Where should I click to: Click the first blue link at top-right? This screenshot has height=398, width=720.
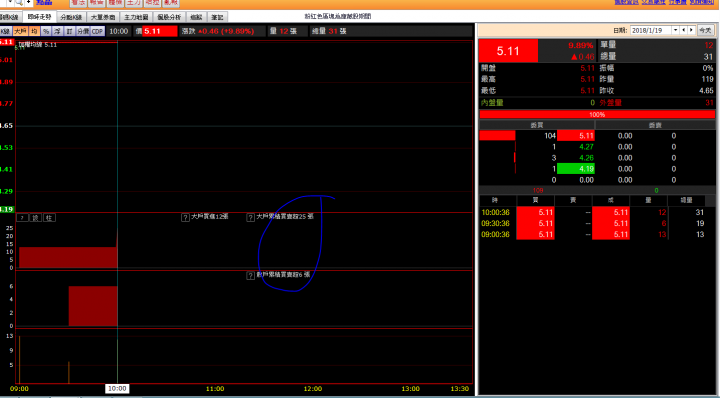[x=626, y=2]
